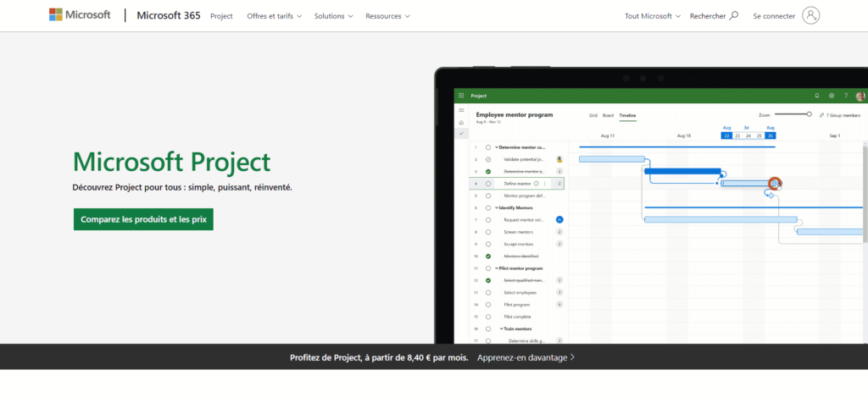The height and width of the screenshot is (403, 868).
Task: Collapse the Identify Mentors task group
Action: [x=497, y=207]
